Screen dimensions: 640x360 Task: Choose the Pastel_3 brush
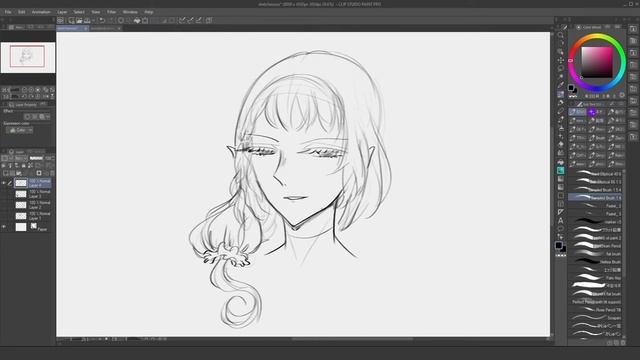(x=595, y=214)
